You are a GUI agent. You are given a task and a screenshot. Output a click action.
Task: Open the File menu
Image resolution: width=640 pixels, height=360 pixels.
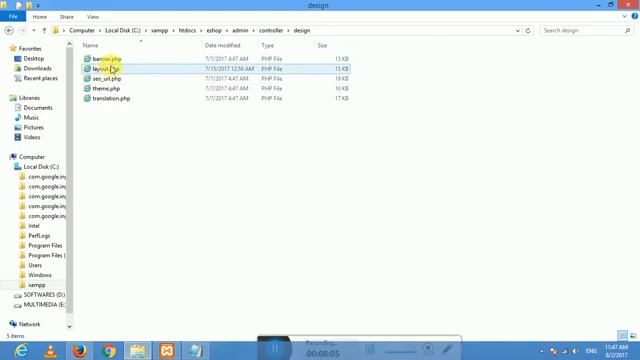click(13, 16)
